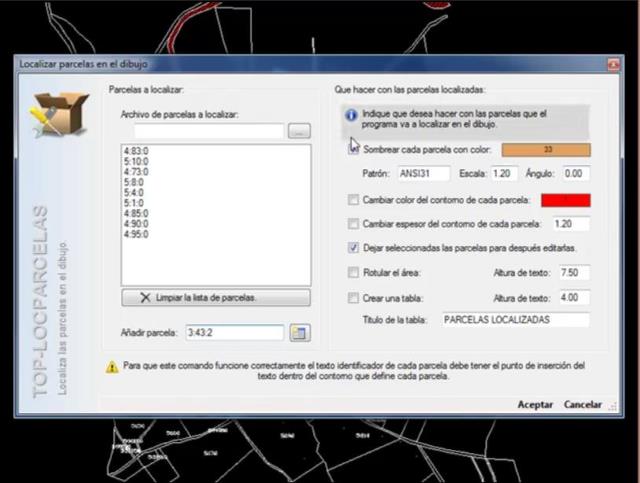
Task: Click the browse file button with ellipsis
Action: (x=299, y=131)
